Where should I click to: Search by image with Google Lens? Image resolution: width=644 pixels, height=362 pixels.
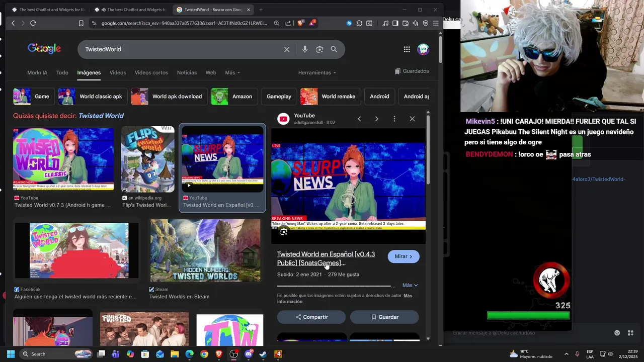(x=319, y=49)
